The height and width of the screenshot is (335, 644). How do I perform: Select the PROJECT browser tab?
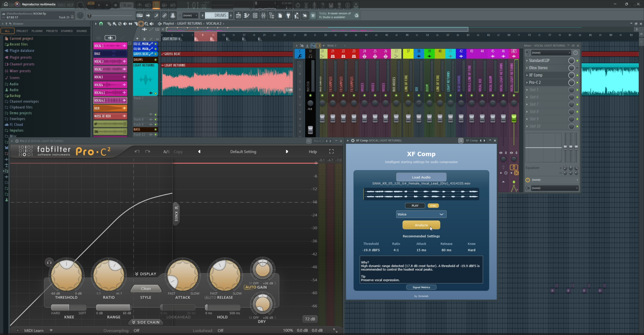point(22,31)
